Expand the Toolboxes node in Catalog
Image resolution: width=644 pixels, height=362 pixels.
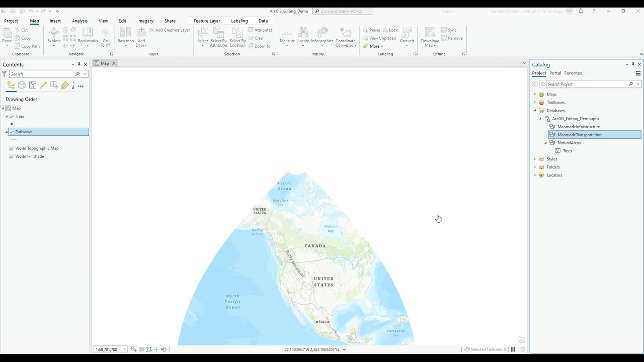coord(535,103)
